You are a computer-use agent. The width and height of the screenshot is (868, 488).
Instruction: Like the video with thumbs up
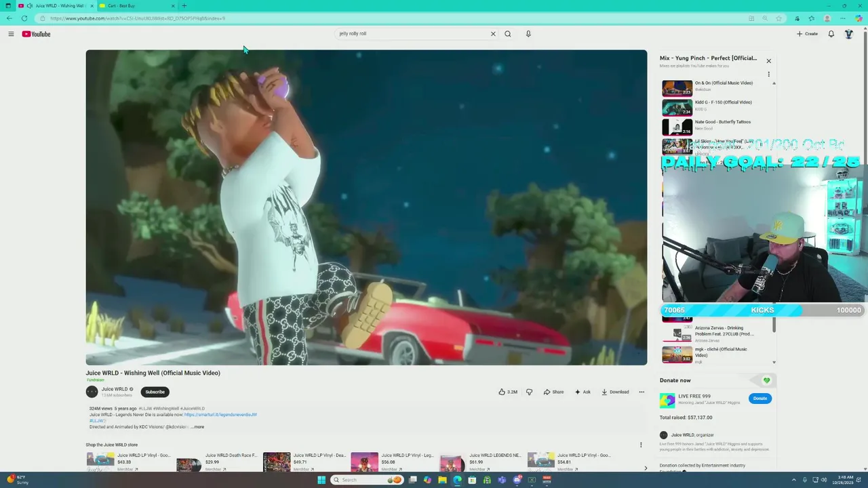(x=508, y=392)
